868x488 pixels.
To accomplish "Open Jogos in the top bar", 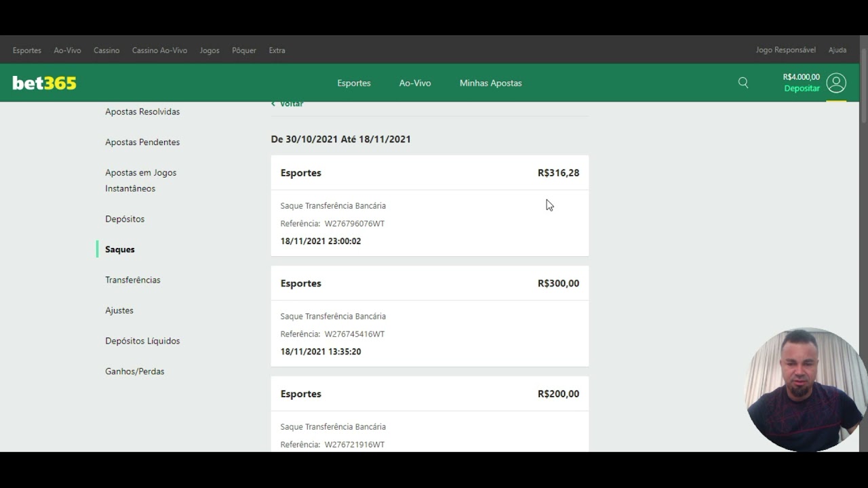I will [x=210, y=50].
